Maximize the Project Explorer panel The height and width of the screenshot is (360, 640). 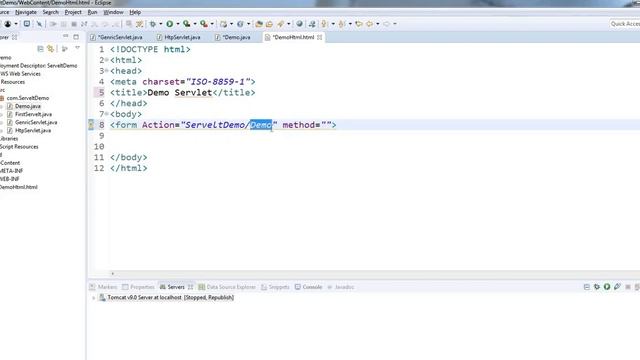[x=76, y=37]
